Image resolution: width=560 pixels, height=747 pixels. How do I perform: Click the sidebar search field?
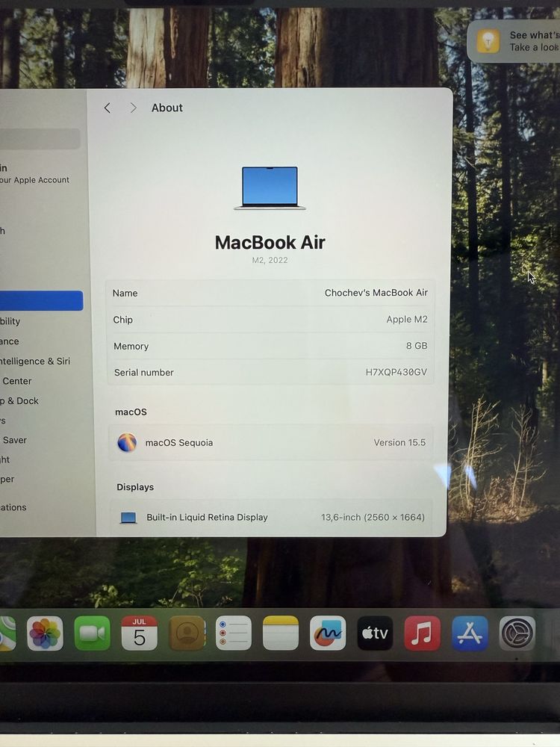pyautogui.click(x=40, y=139)
